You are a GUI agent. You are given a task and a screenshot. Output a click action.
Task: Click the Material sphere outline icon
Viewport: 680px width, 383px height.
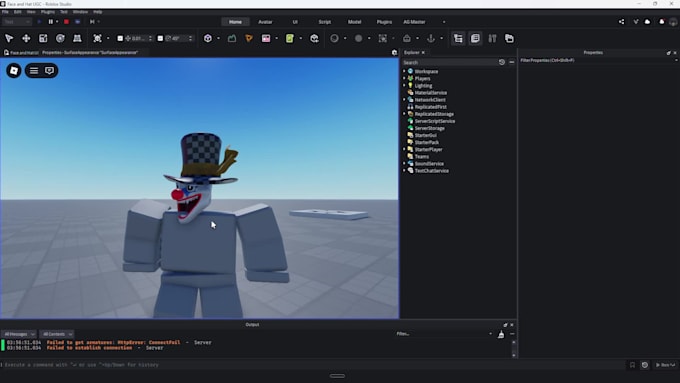(x=334, y=39)
